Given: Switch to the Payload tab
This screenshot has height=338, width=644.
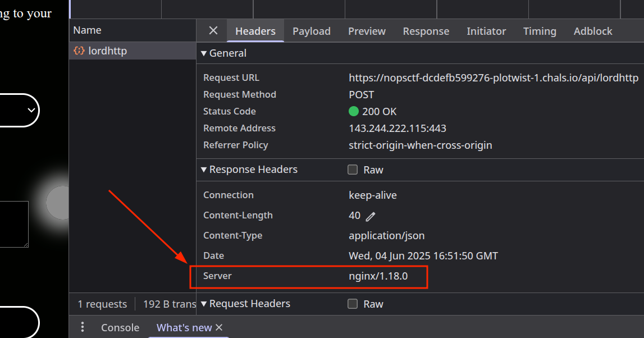Looking at the screenshot, I should [311, 31].
